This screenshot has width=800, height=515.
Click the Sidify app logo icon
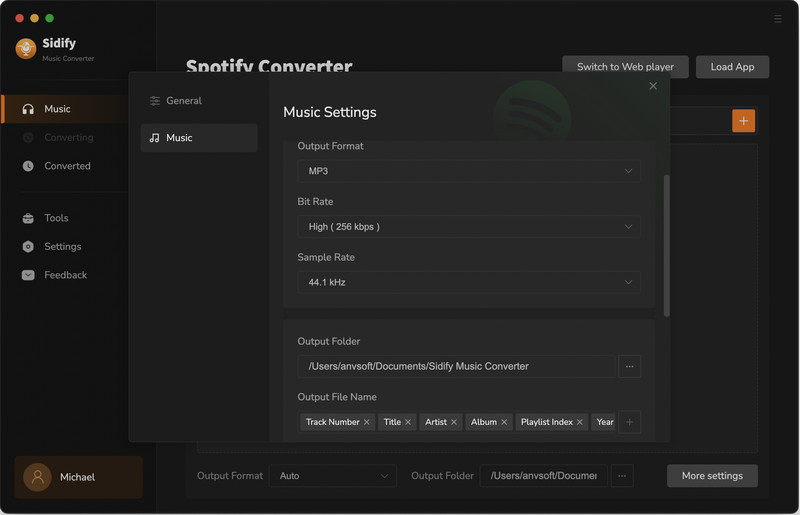(x=26, y=48)
